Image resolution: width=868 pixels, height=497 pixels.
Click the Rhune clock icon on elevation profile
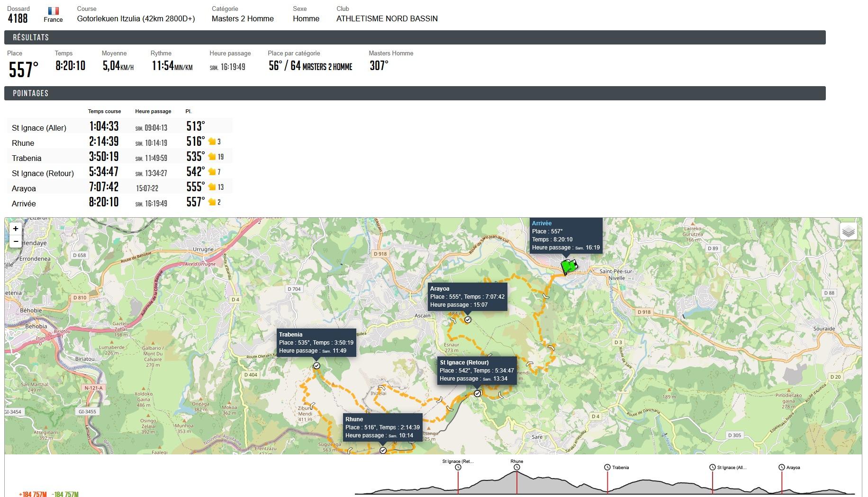tap(517, 468)
